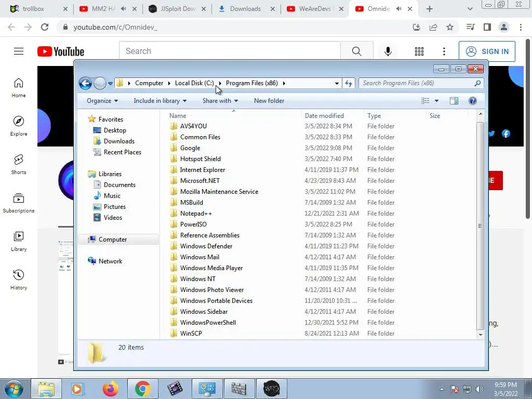This screenshot has height=399, width=532.
Task: Click the address bar refresh button in Explorer
Action: click(349, 83)
